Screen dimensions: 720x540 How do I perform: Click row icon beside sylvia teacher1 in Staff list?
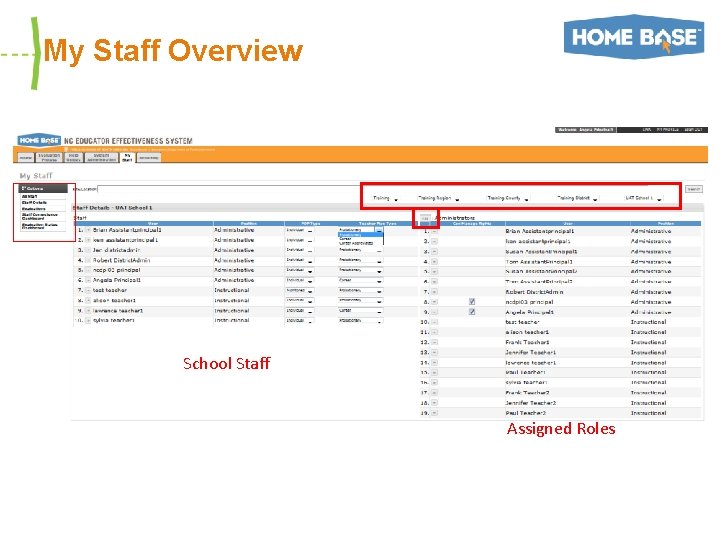(88, 321)
